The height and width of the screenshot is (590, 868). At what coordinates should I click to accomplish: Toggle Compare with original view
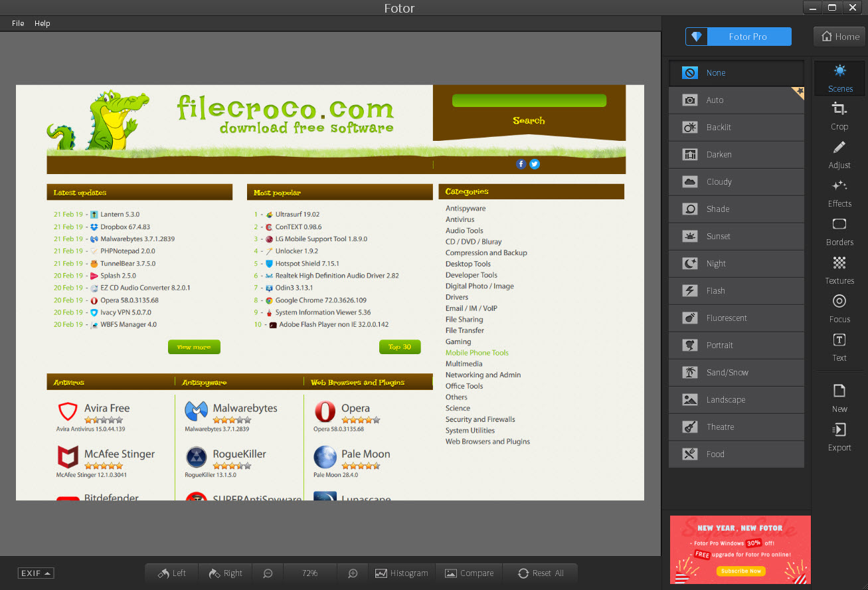[x=470, y=573]
